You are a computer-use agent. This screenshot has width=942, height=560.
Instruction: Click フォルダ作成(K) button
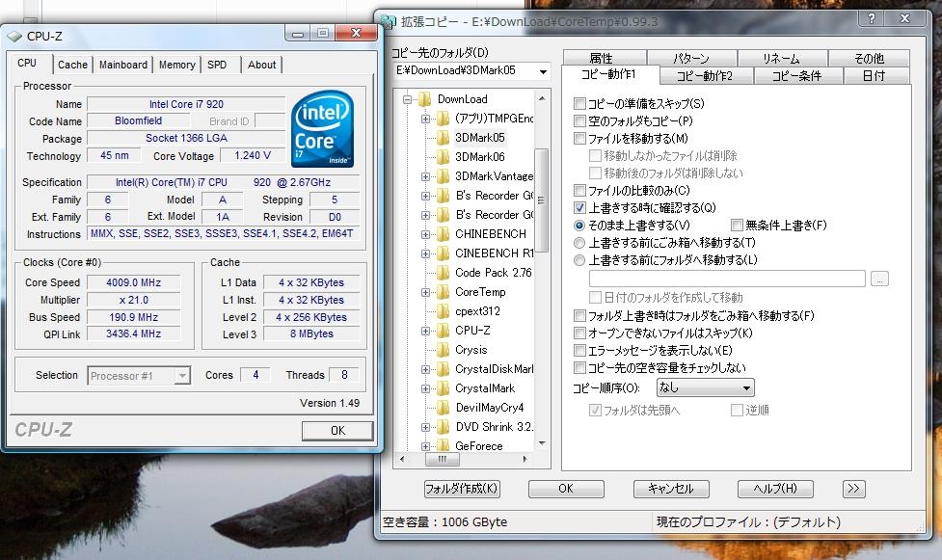[x=462, y=489]
